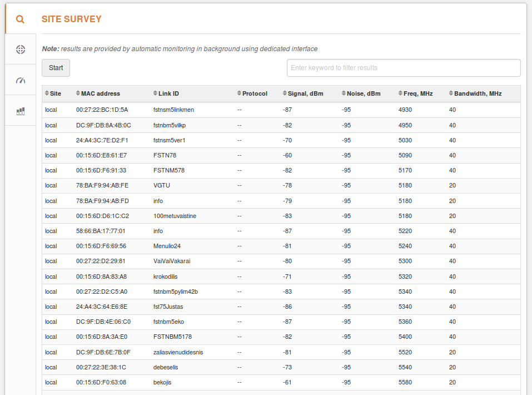This screenshot has height=395, width=532.
Task: Select MAC address 78:BA:F9:94:AB:FE
Action: [x=102, y=185]
